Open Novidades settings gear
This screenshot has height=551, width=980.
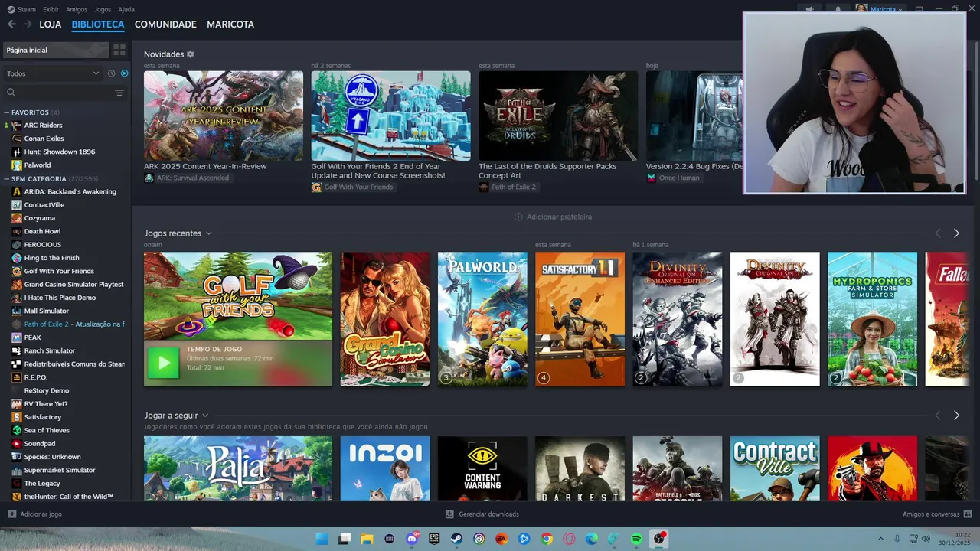click(x=191, y=54)
